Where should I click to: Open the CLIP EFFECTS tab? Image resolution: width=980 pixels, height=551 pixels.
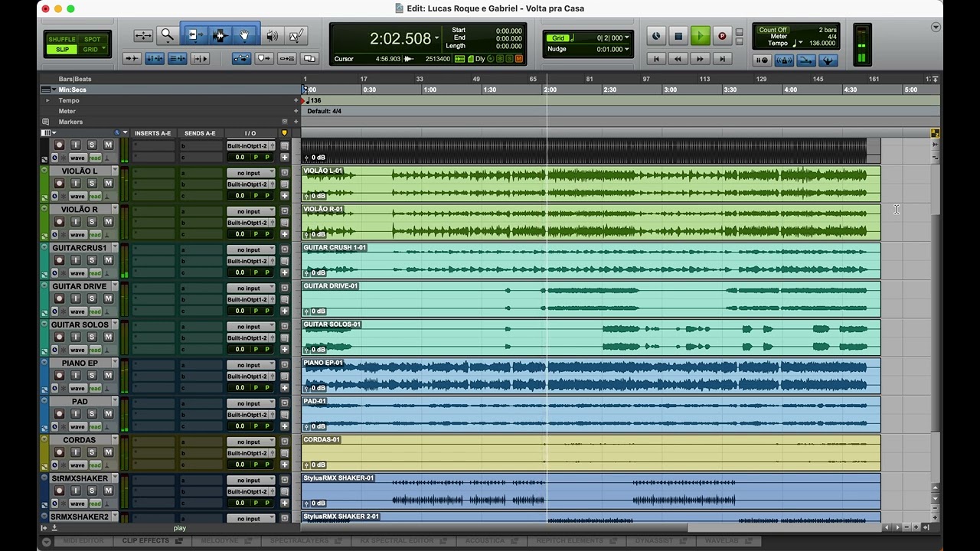(152, 541)
